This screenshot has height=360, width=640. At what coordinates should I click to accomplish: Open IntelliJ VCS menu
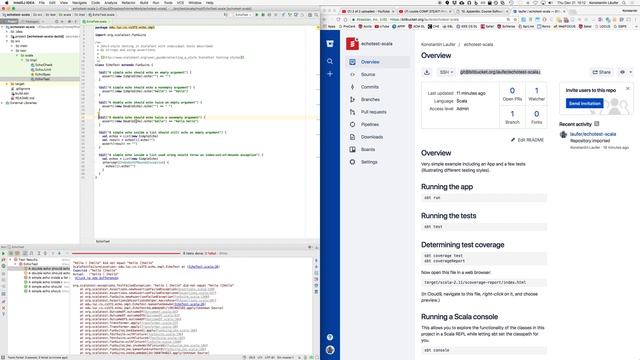click(x=180, y=2)
